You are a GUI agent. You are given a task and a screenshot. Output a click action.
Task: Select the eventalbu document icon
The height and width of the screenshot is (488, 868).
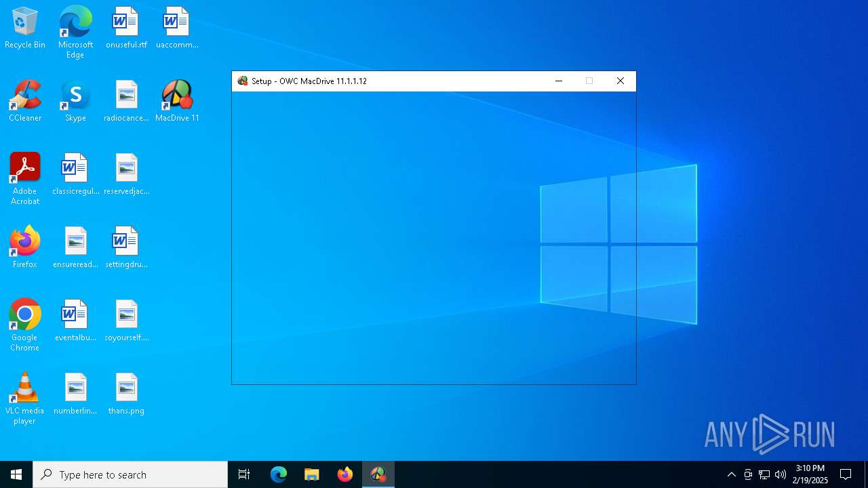point(75,321)
